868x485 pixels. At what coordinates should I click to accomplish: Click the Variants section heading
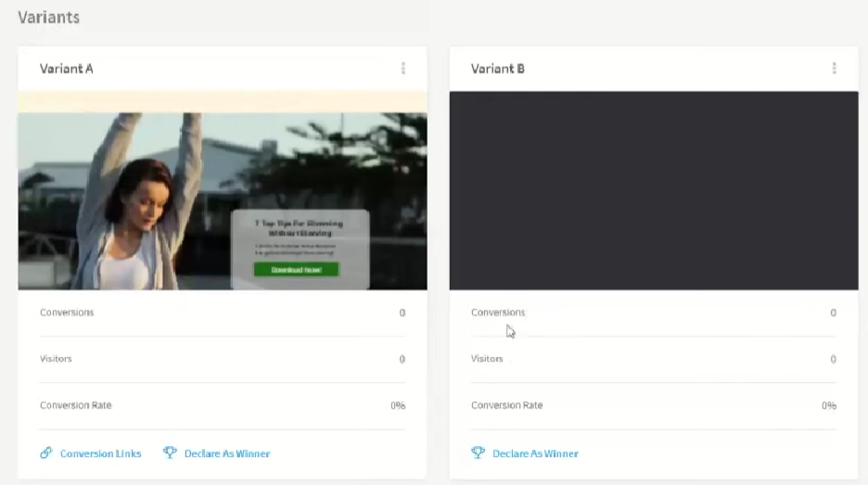click(x=48, y=18)
